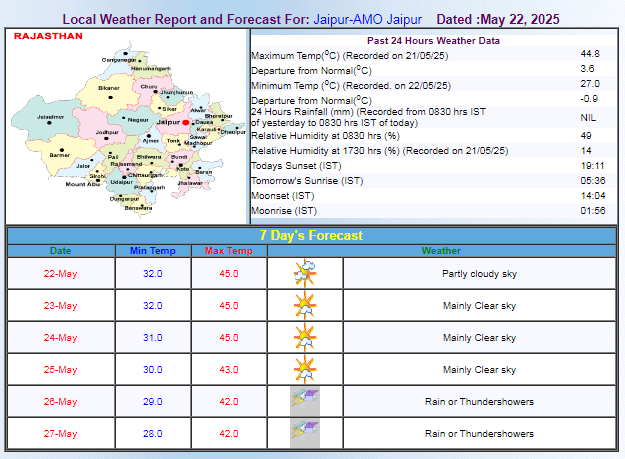Image resolution: width=625 pixels, height=459 pixels.
Task: Click Nagaur on the Rajasthan map
Action: tap(138, 120)
